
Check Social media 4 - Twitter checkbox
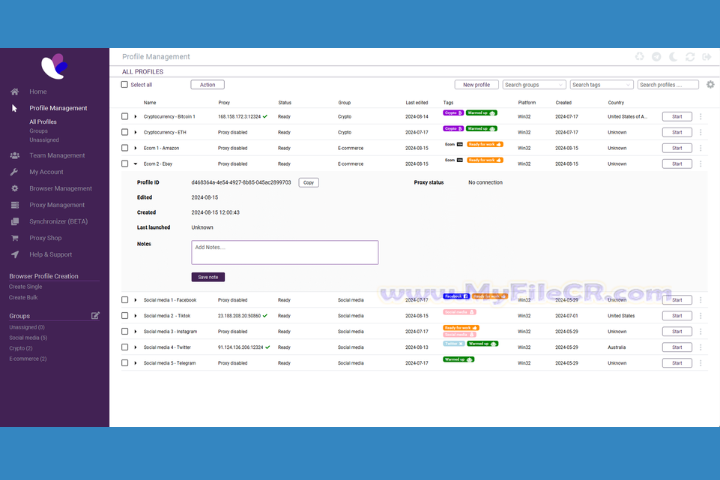point(124,347)
